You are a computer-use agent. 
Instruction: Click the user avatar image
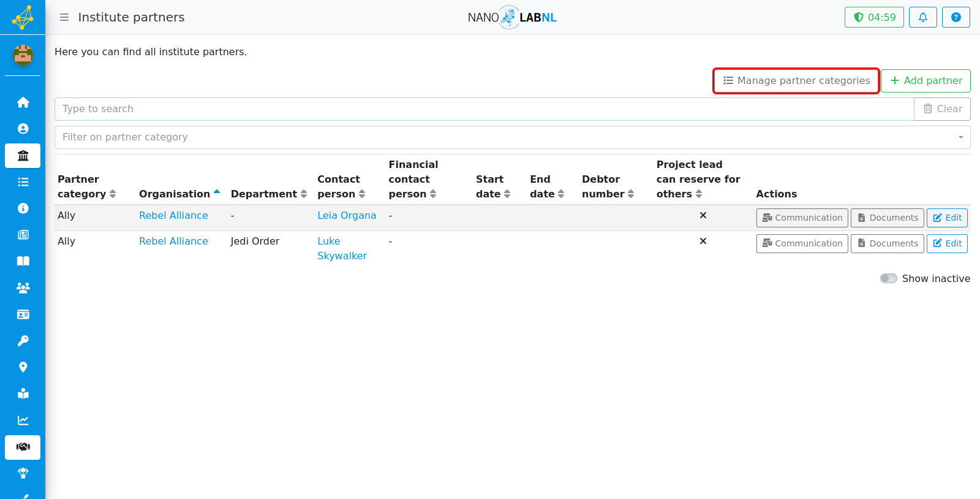click(23, 55)
